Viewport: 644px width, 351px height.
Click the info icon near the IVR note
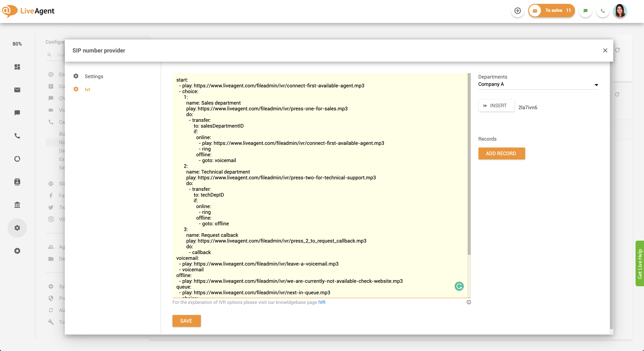click(x=469, y=302)
